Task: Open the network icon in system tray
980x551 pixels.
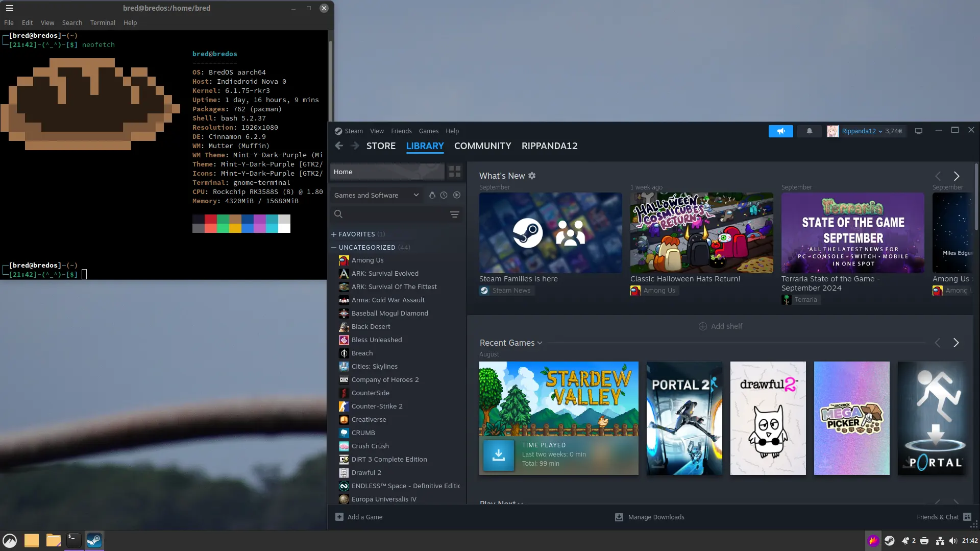Action: [x=940, y=541]
